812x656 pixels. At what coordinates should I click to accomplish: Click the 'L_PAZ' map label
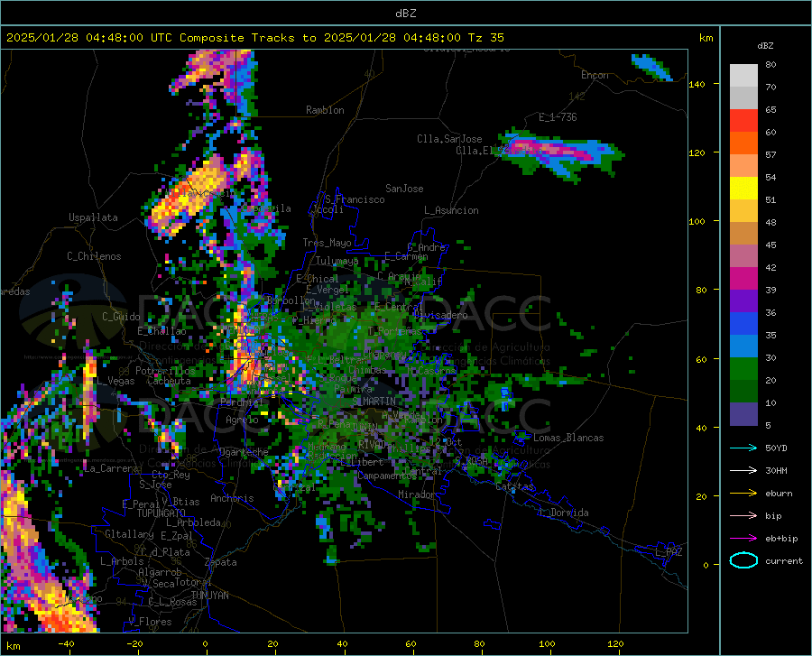pyautogui.click(x=669, y=552)
